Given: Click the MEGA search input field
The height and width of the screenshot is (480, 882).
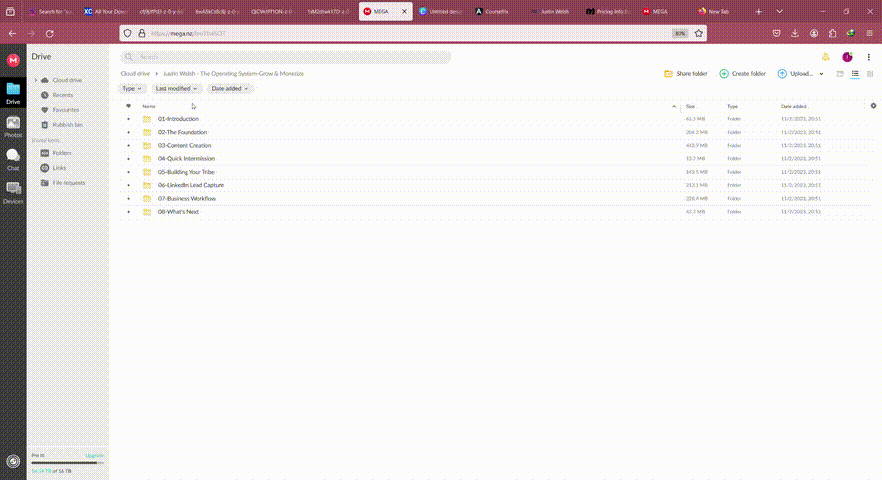Looking at the screenshot, I should (x=286, y=57).
